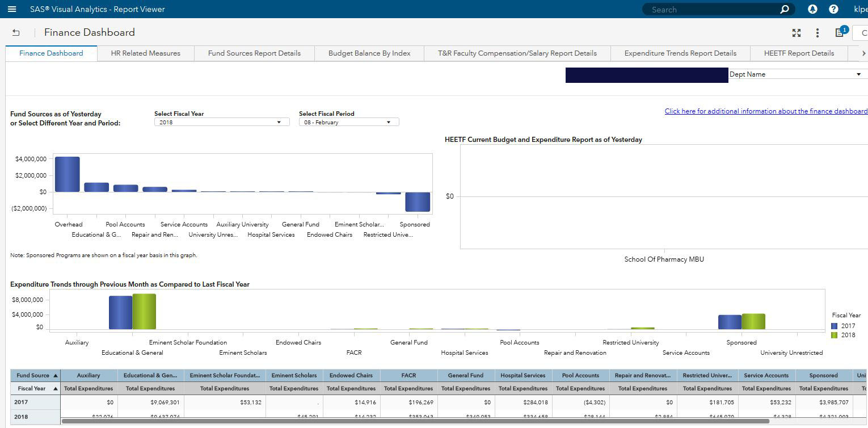This screenshot has height=428, width=868.
Task: Open the comments icon with badge
Action: tap(840, 33)
